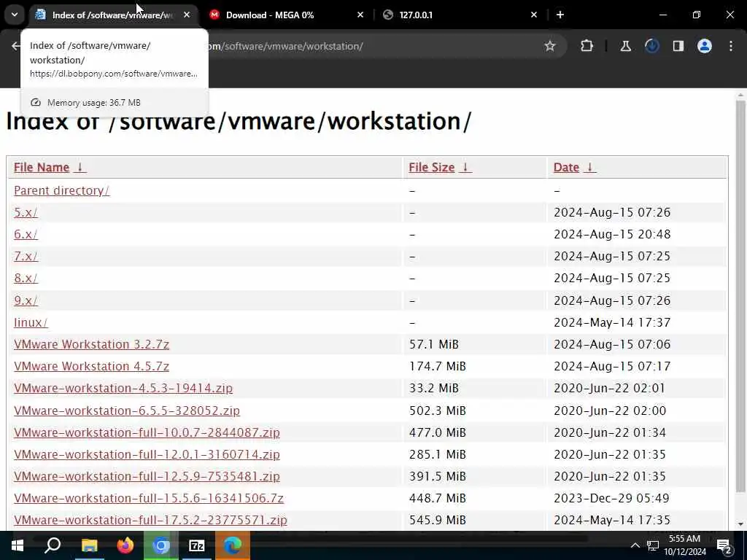This screenshot has width=747, height=560.
Task: Download VMware-workstation-full-17.5.2-23775571.zip
Action: [150, 520]
